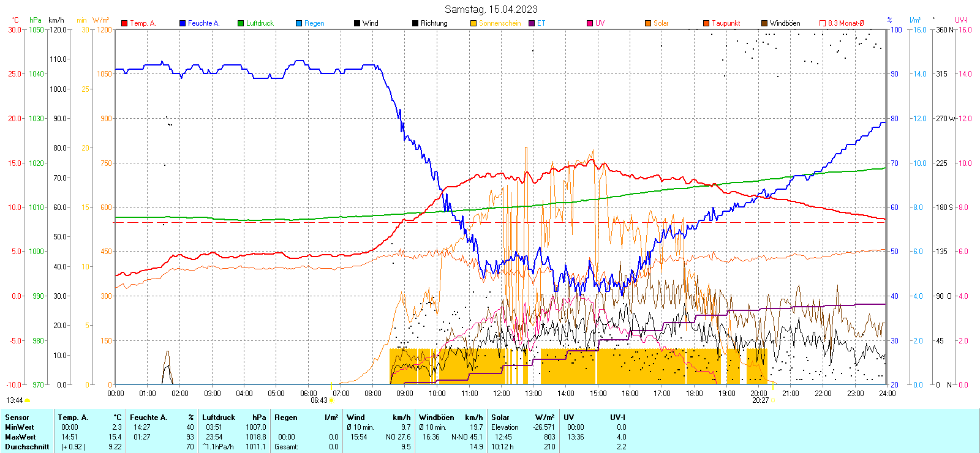
Task: Click the brown Windböen legend square
Action: pos(764,23)
